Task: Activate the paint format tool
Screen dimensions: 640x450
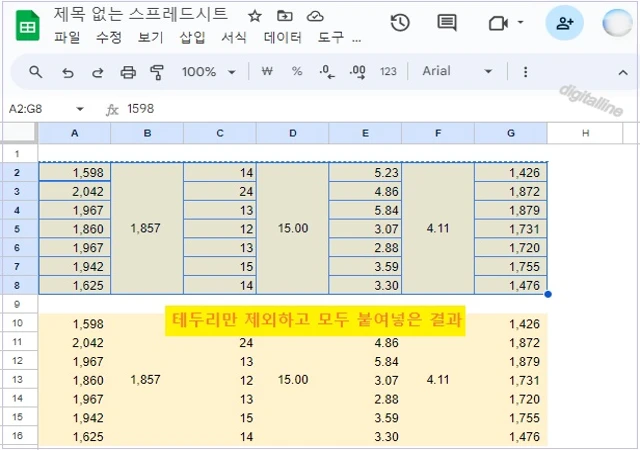Action: coord(157,73)
